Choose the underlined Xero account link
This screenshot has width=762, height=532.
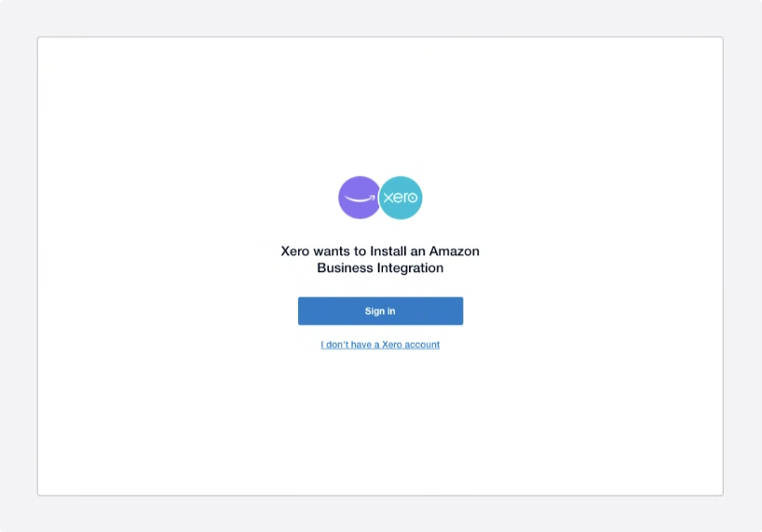[x=380, y=345]
